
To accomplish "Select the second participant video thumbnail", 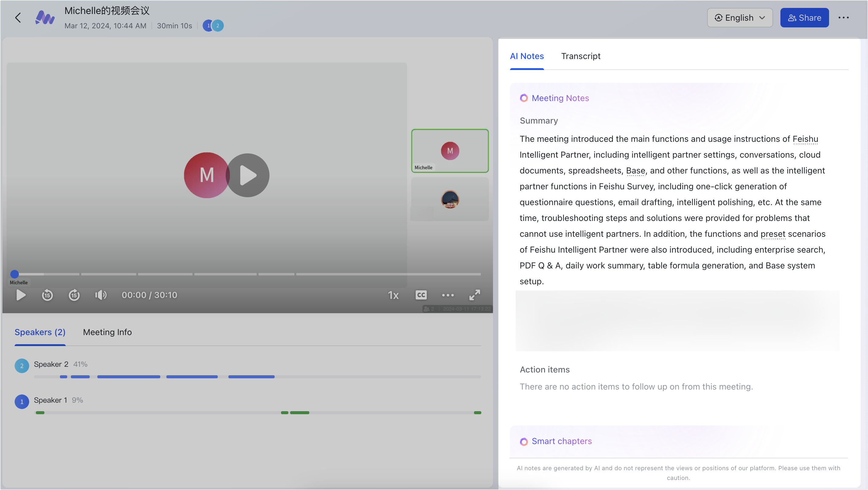I will (450, 200).
